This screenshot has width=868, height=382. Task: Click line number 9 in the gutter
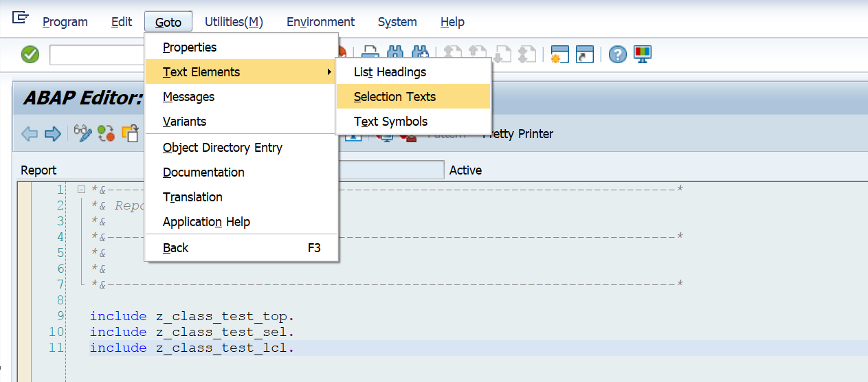(x=60, y=316)
